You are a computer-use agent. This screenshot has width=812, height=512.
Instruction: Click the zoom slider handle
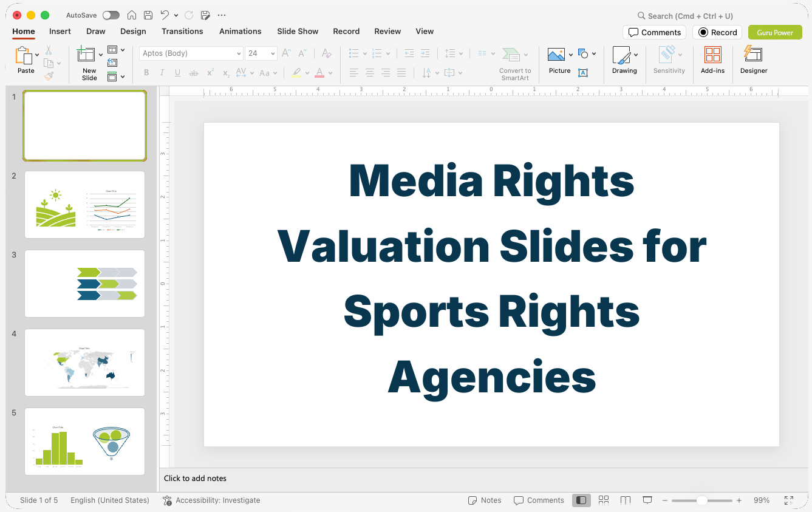[x=701, y=500]
